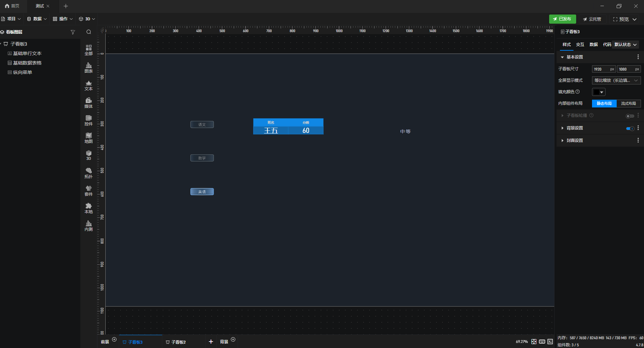Click the 已发布 published button
The width and height of the screenshot is (644, 348).
coord(562,19)
